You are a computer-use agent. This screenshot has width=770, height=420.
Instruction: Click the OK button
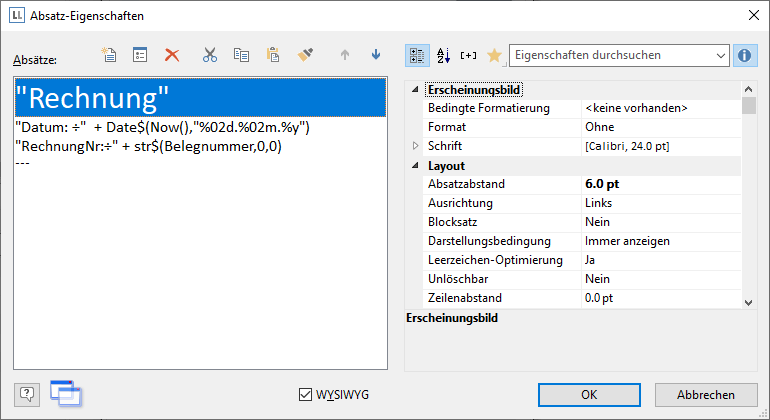tap(589, 395)
